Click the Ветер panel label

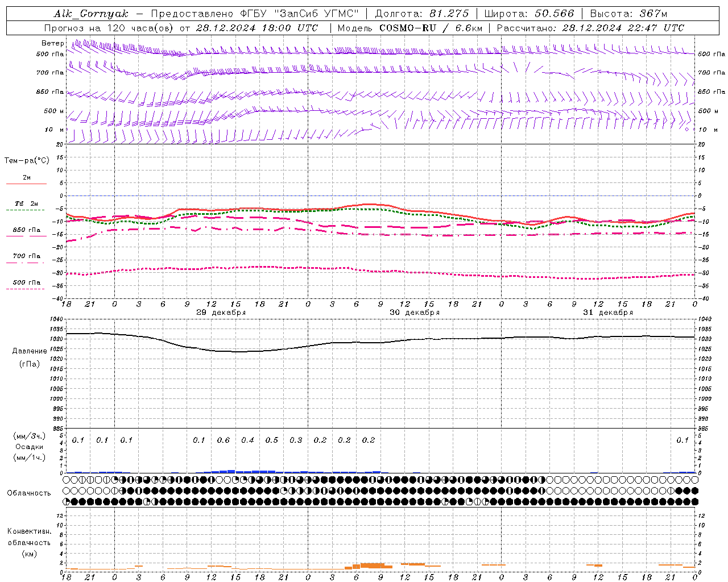click(x=52, y=43)
